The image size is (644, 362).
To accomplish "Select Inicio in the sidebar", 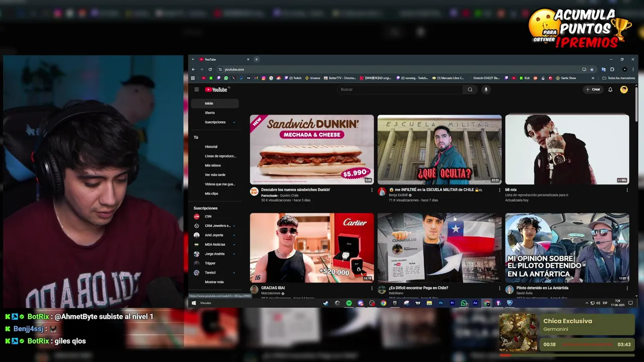I will (x=215, y=104).
